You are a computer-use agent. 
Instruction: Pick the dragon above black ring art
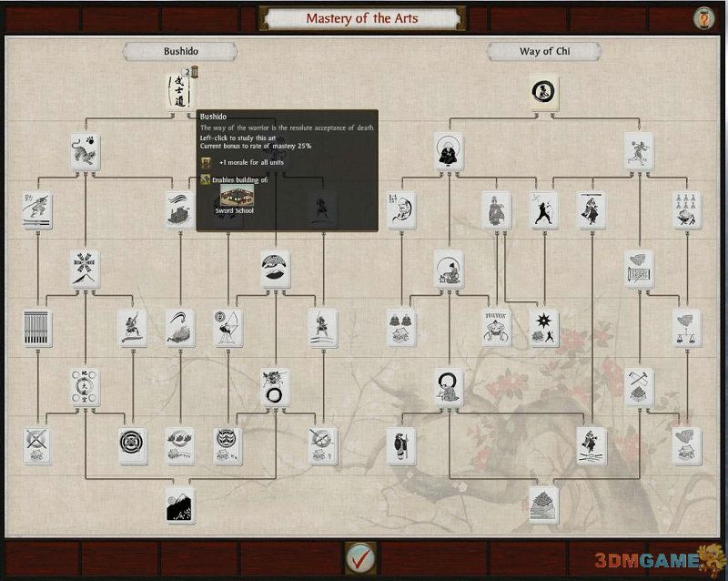click(276, 387)
